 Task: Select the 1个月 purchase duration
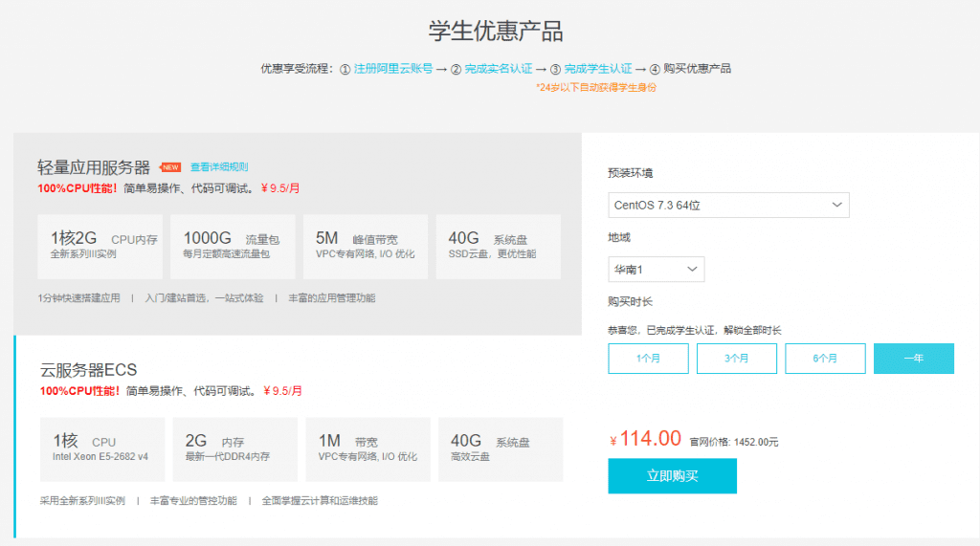(648, 359)
